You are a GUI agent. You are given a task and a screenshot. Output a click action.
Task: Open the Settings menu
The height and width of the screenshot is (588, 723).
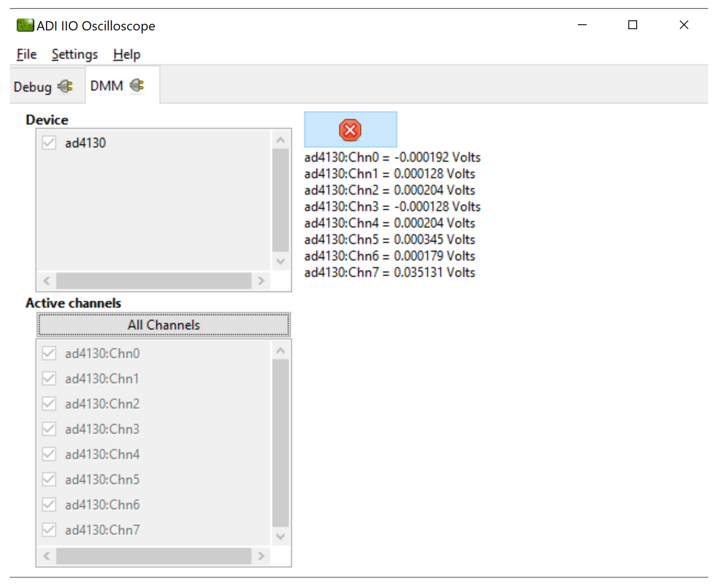click(x=75, y=54)
